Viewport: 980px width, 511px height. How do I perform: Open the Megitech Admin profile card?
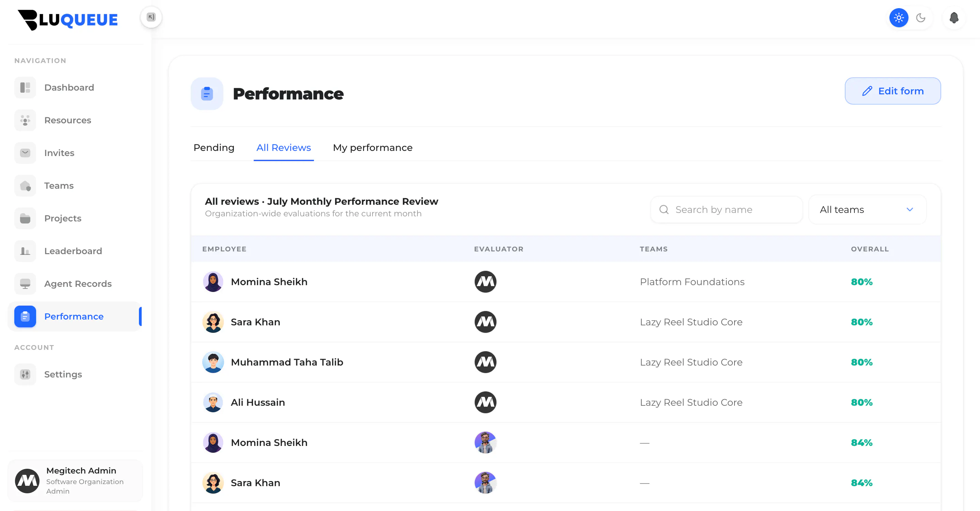(x=75, y=481)
